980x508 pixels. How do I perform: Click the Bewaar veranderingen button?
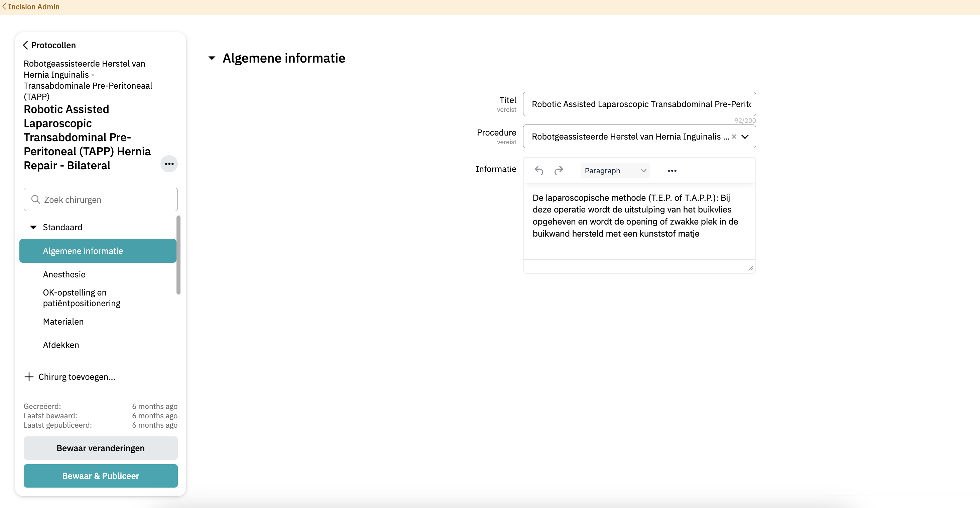[100, 448]
